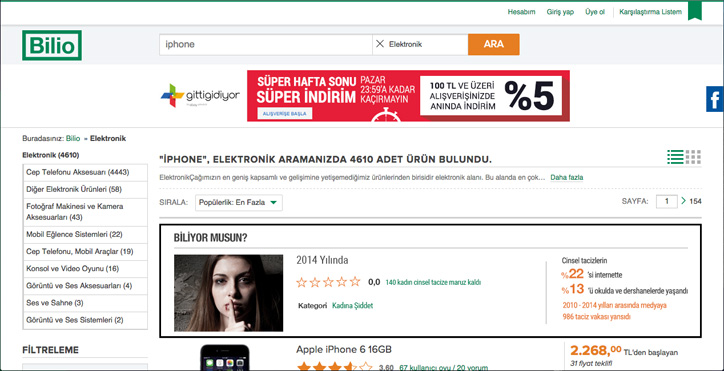Click Elektronik (4610) category heading
The width and height of the screenshot is (724, 371).
point(51,155)
